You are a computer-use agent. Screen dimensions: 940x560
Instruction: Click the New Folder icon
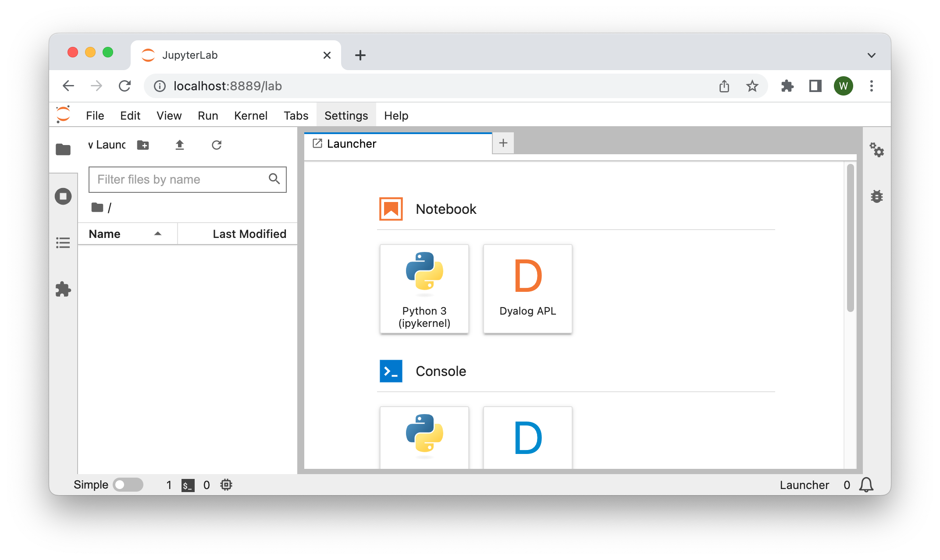143,145
